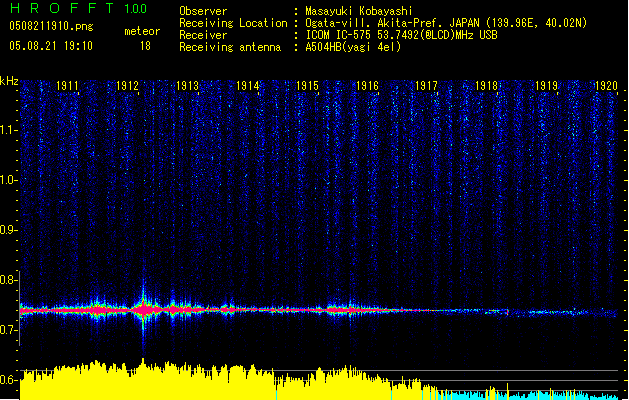Viewport: 629px width, 400px height.
Task: Click the 0.8 kHz axis label
Action: 8,280
